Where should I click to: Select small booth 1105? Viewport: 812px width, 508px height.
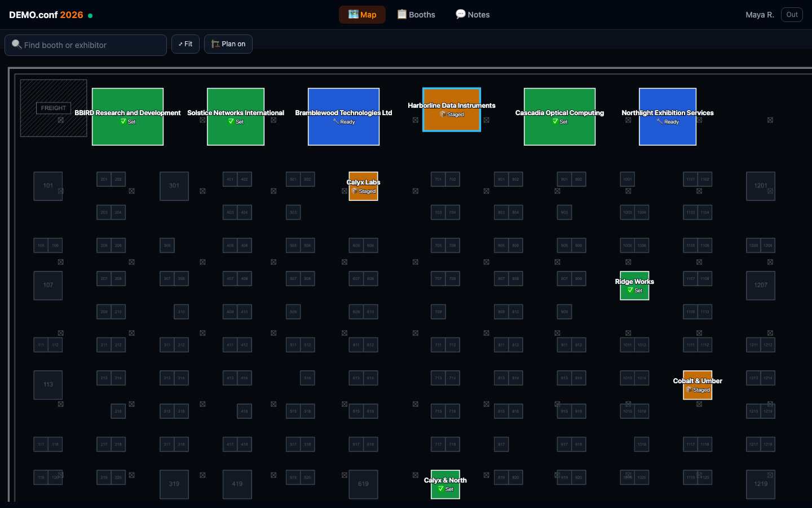pyautogui.click(x=691, y=246)
